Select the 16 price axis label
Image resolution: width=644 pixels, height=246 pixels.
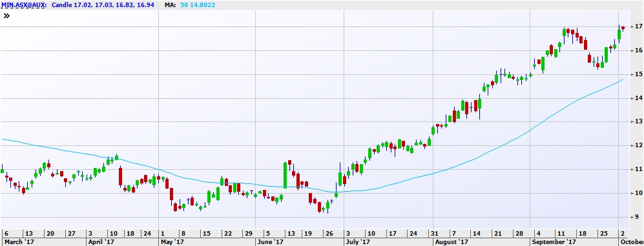click(639, 50)
